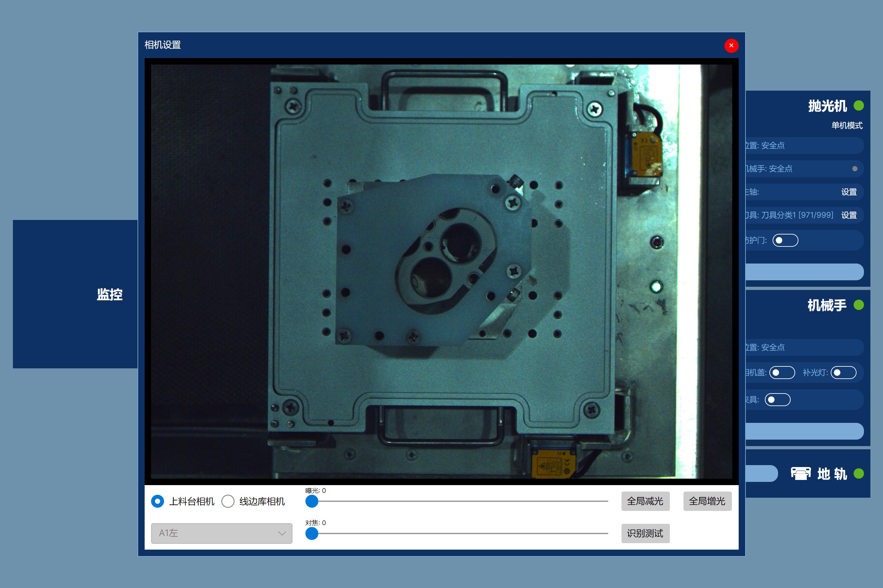
Task: Click the chevron arrow of A1左 combo box
Action: click(282, 533)
